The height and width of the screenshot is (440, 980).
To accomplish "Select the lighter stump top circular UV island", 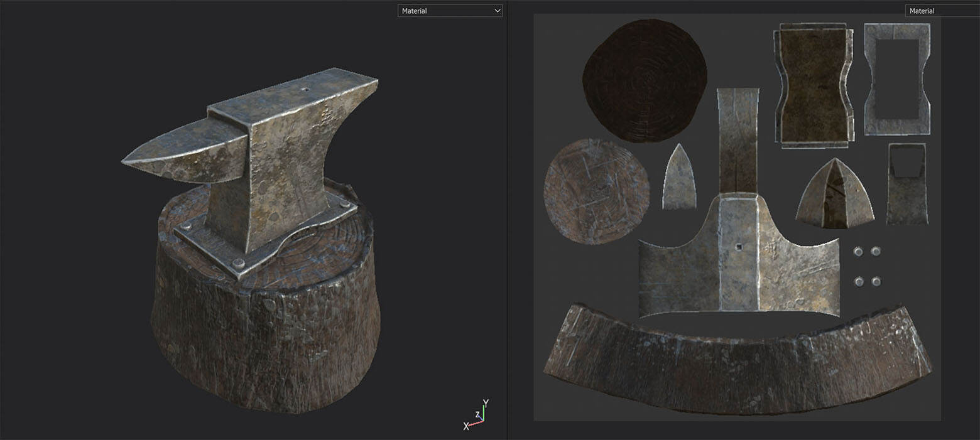I will (x=596, y=190).
